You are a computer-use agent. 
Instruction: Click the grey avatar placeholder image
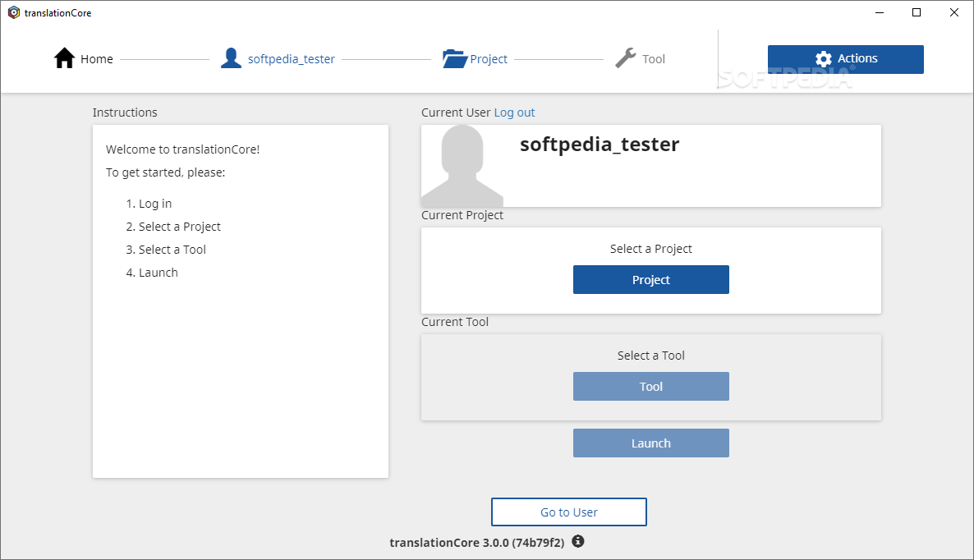click(x=462, y=166)
